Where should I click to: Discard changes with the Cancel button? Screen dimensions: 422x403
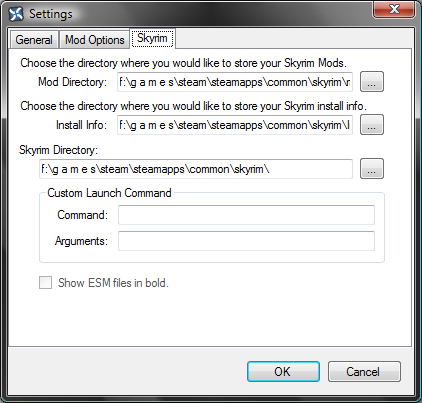[364, 371]
